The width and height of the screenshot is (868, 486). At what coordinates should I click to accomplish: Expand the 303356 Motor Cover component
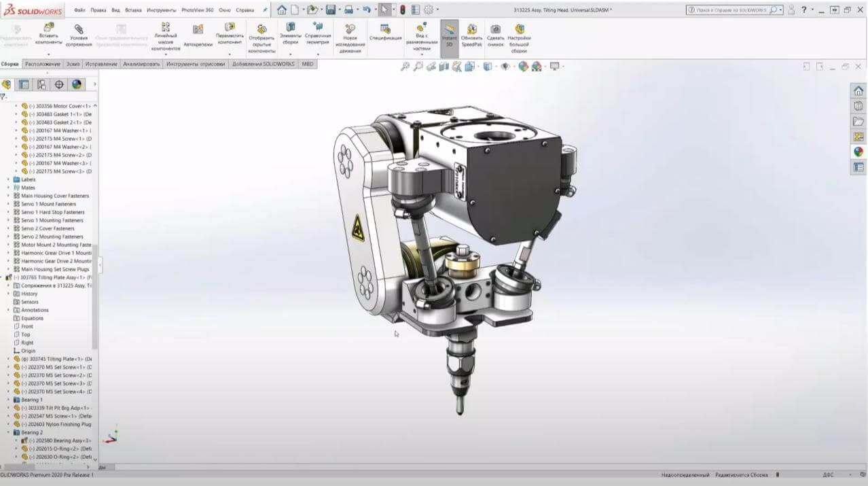pos(16,106)
